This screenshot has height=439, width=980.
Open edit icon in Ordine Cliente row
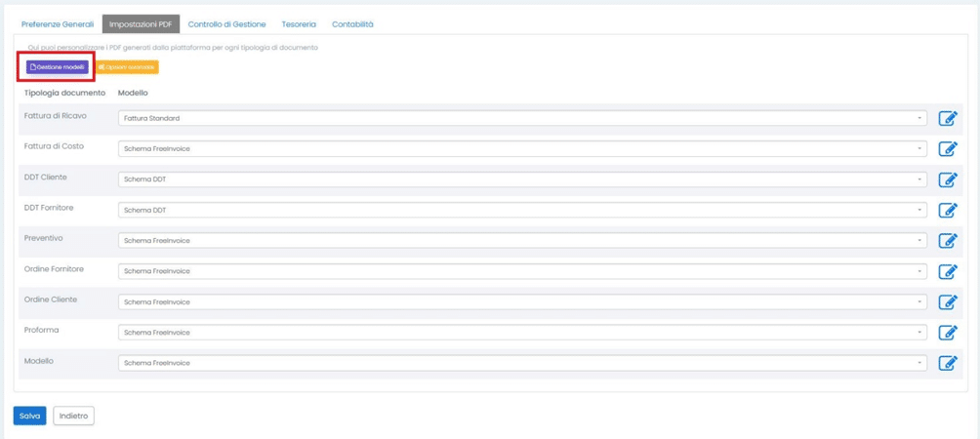tap(947, 302)
